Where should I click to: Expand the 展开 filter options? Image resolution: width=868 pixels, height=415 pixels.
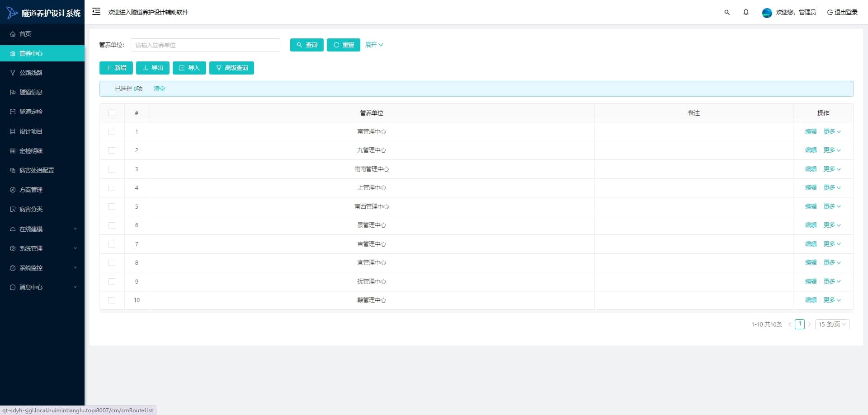pos(374,45)
